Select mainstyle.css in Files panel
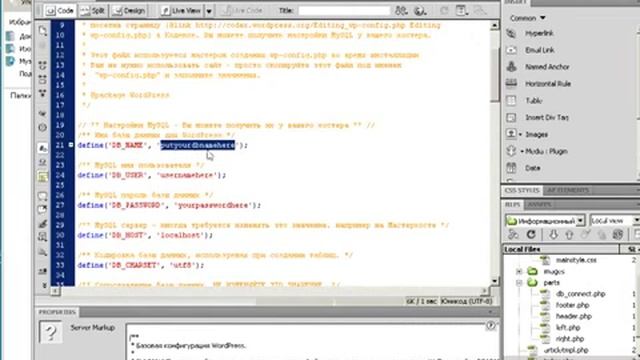The height and width of the screenshot is (360, 640). coord(576,260)
